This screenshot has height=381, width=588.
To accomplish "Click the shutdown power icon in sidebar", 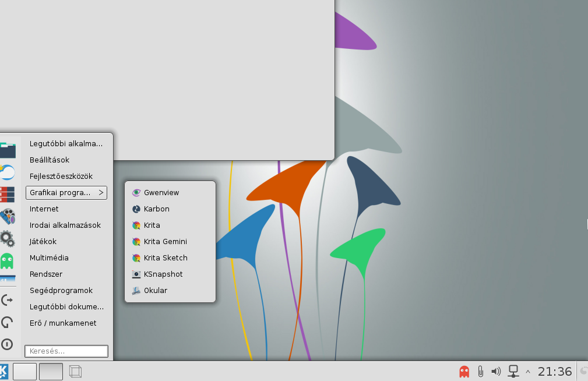I will coord(7,344).
